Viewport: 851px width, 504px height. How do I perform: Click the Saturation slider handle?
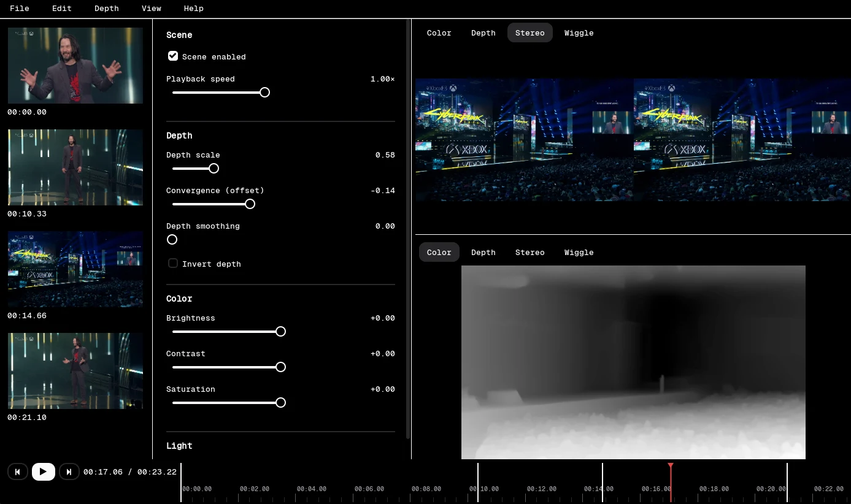coord(280,403)
